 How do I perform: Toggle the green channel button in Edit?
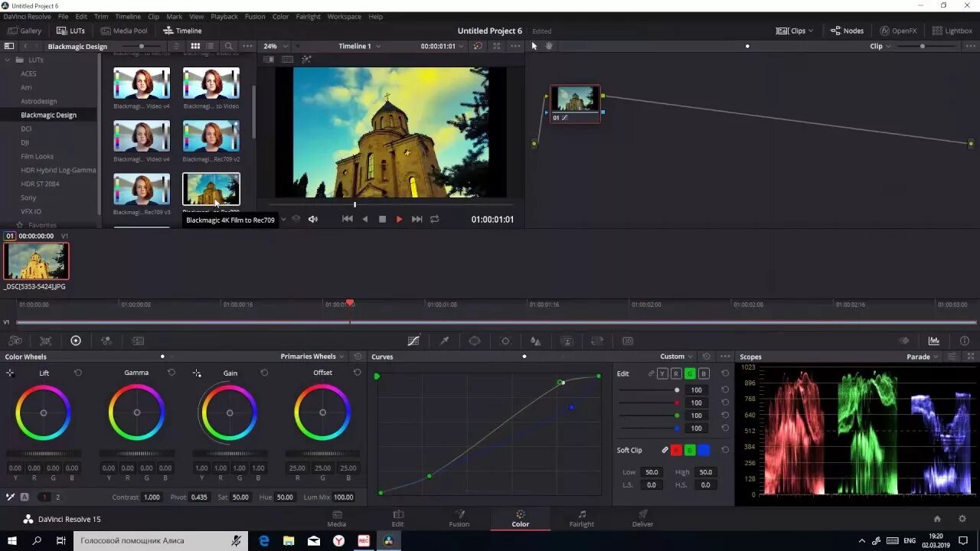coord(690,373)
